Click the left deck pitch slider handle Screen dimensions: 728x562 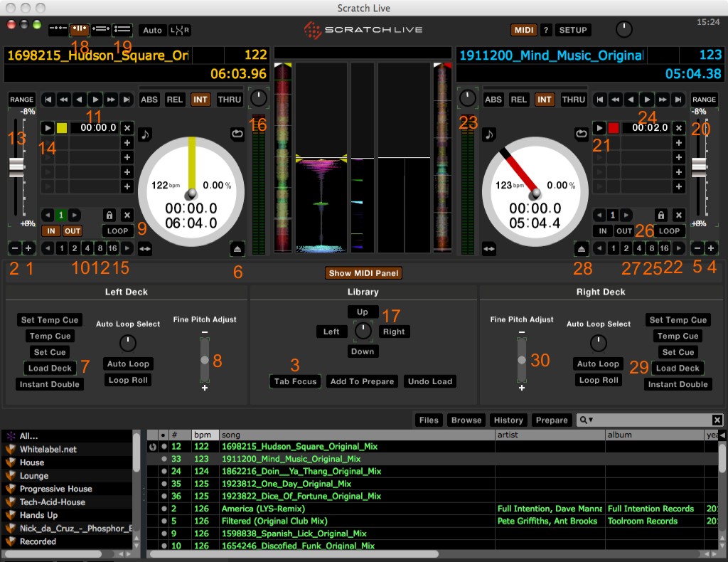point(17,169)
